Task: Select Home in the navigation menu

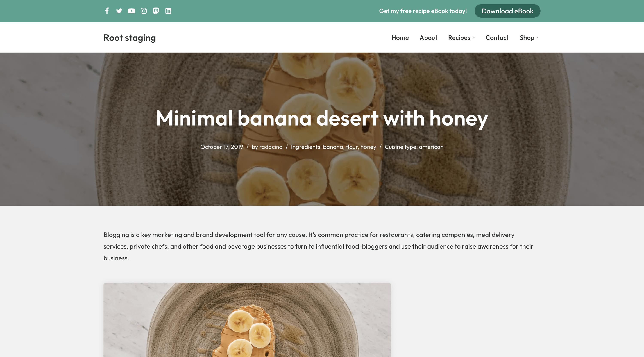Action: click(400, 38)
